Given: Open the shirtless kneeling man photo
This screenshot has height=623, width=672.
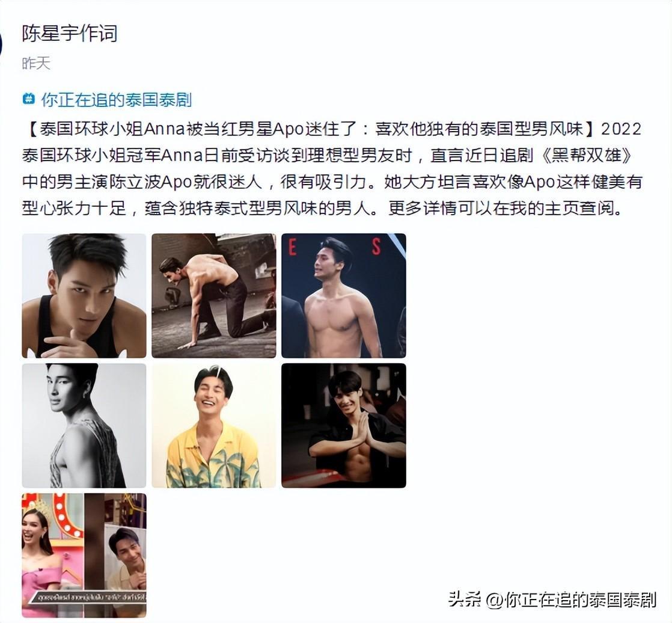Looking at the screenshot, I should point(214,296).
